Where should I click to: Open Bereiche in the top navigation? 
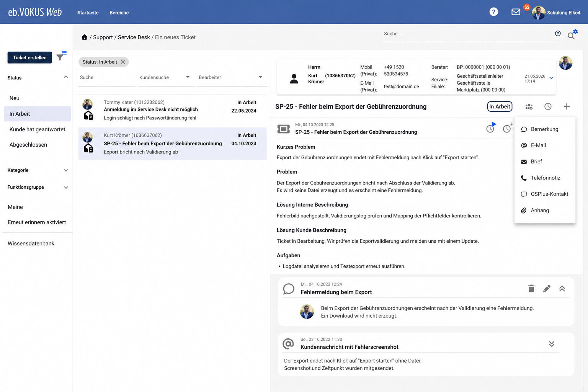(119, 13)
